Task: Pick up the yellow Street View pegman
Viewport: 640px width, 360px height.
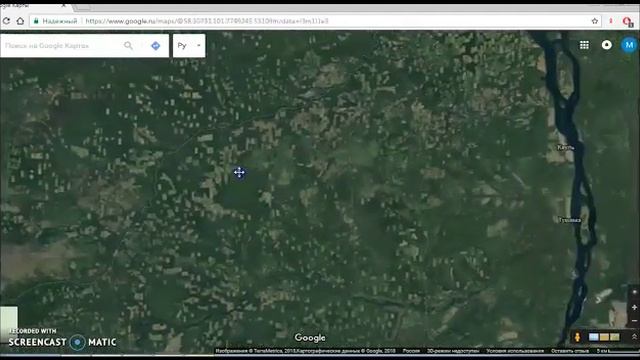Action: pyautogui.click(x=577, y=337)
